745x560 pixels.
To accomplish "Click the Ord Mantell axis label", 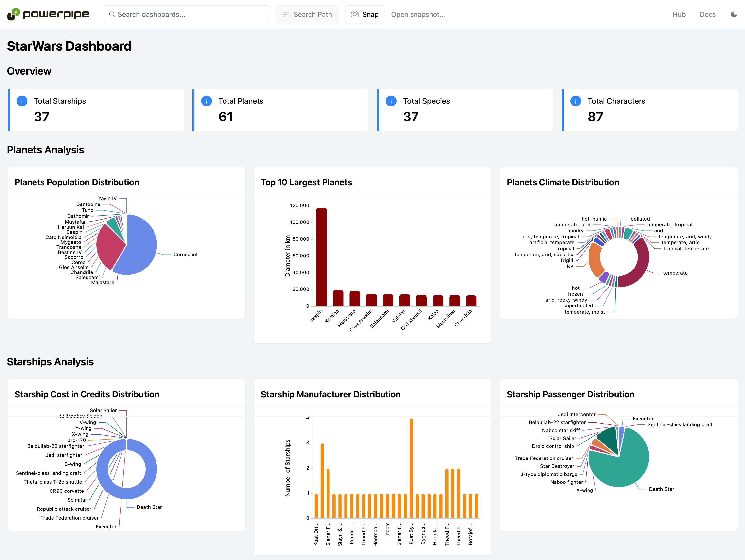I will click(411, 320).
